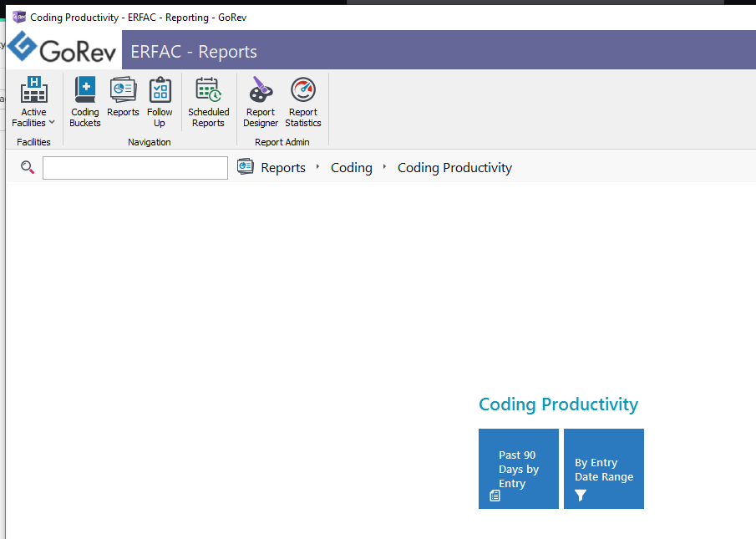Open the By Entry Date Range tile

pos(604,469)
